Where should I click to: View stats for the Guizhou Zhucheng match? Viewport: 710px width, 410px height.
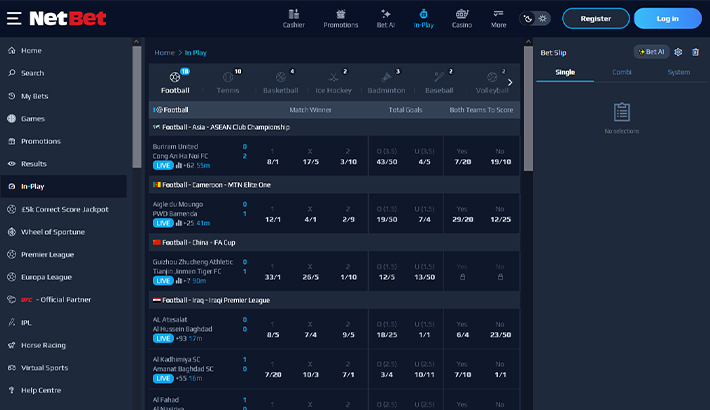[x=179, y=281]
